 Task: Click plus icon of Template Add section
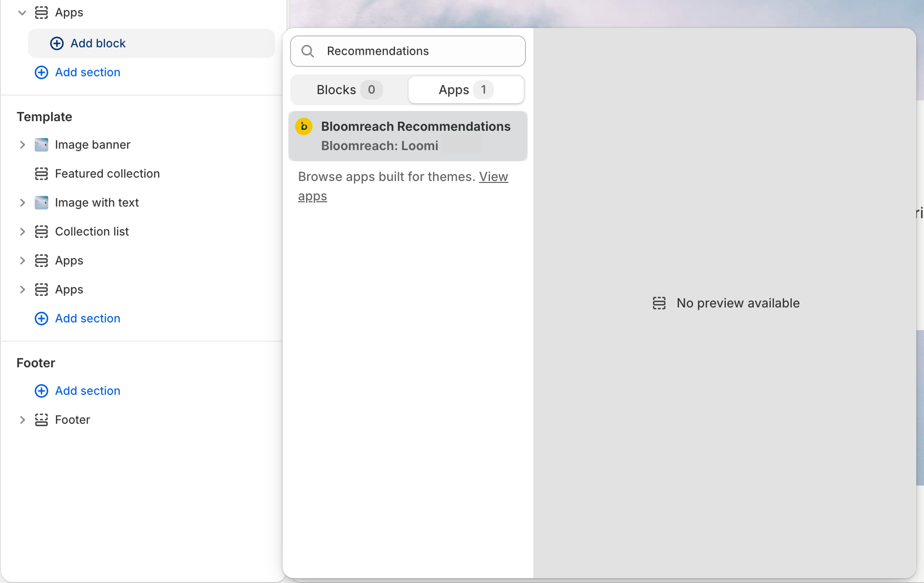(41, 319)
